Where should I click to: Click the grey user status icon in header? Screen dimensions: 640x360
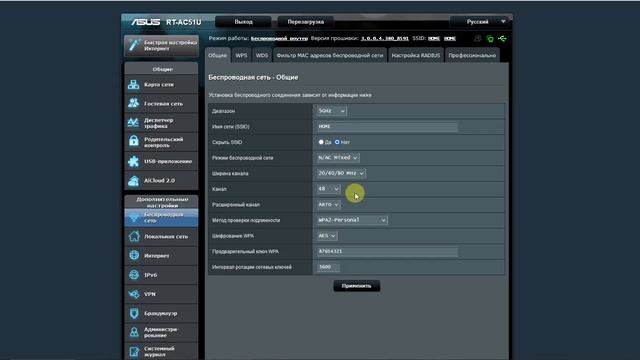(x=478, y=38)
